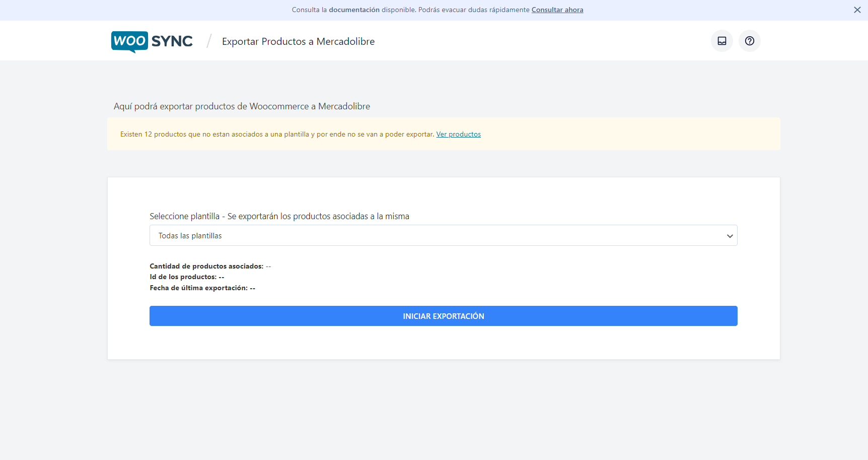Screen dimensions: 868x460
Task: Click 'Seleccione plantilla' label text
Action: (x=279, y=216)
